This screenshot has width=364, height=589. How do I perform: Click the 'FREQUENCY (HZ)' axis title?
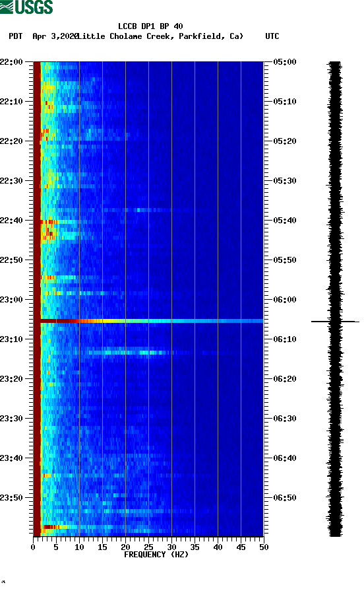pos(156,555)
